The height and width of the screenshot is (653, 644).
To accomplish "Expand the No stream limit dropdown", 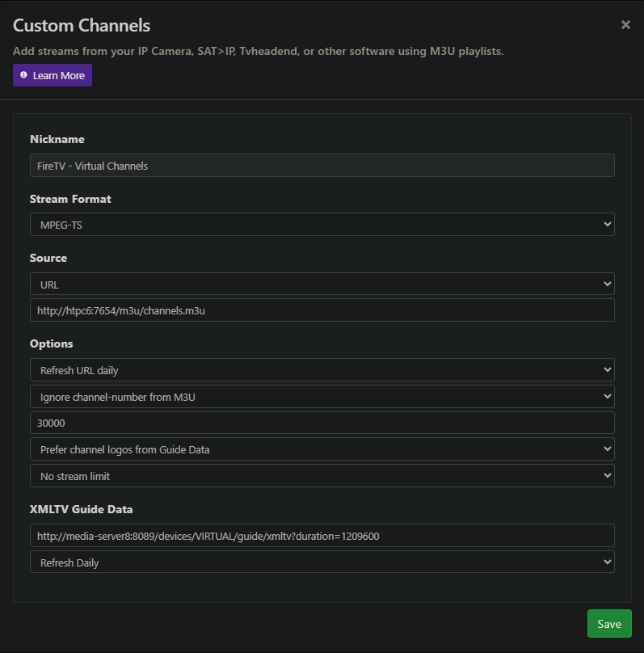I will point(322,476).
